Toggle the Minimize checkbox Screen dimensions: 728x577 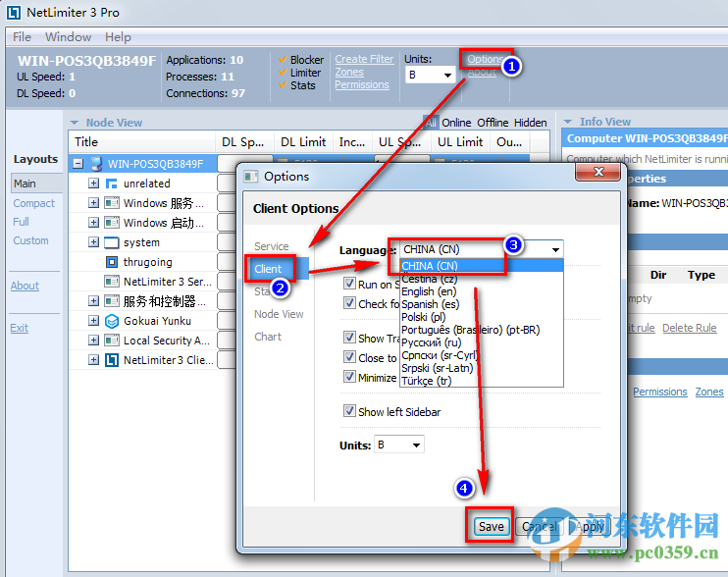[349, 377]
